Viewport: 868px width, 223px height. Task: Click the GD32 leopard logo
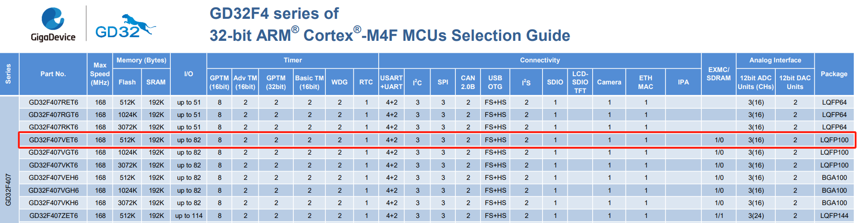click(125, 26)
